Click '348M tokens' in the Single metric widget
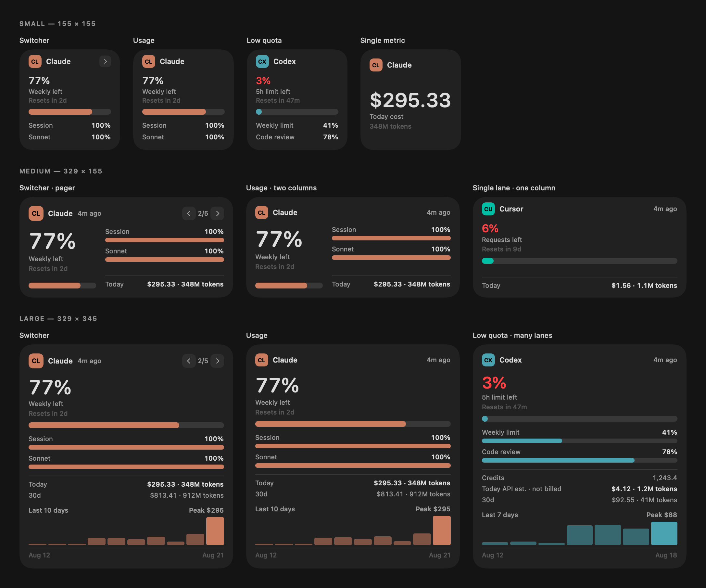This screenshot has height=588, width=706. coord(391,126)
